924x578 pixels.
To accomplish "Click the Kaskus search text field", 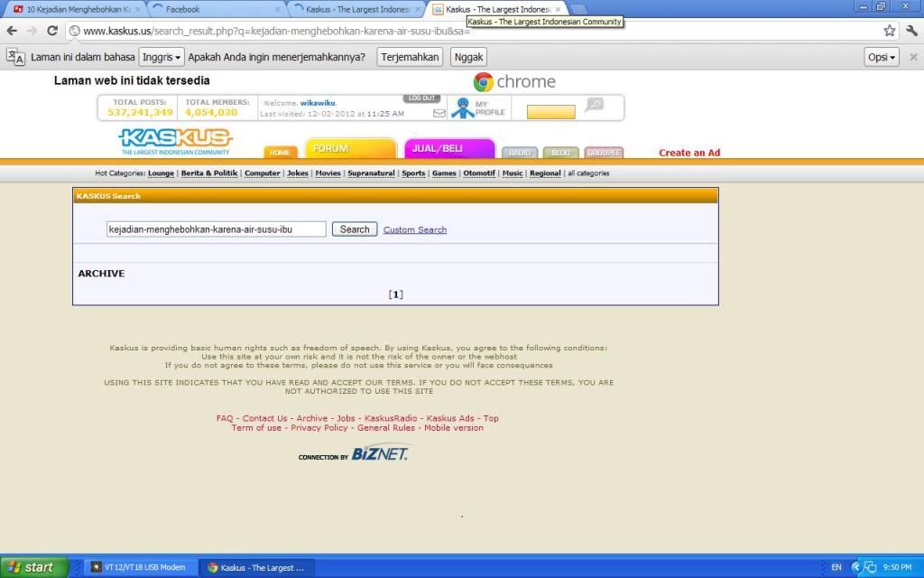I will [x=217, y=229].
